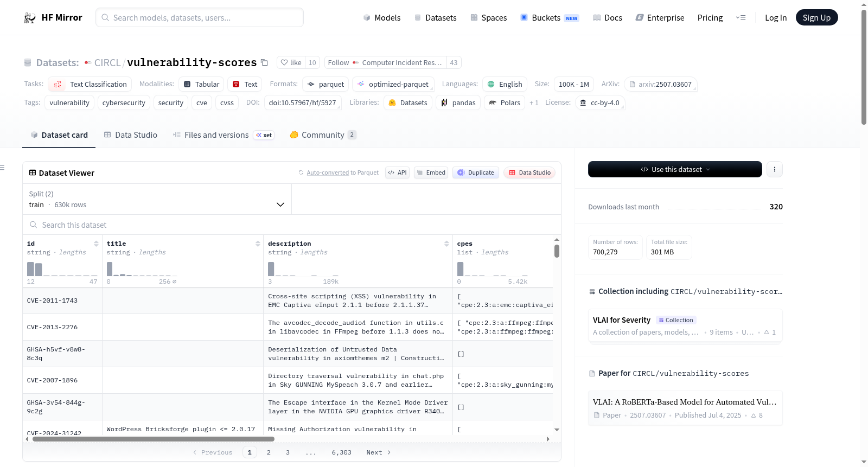
Task: Click the Embed button
Action: coord(431,172)
